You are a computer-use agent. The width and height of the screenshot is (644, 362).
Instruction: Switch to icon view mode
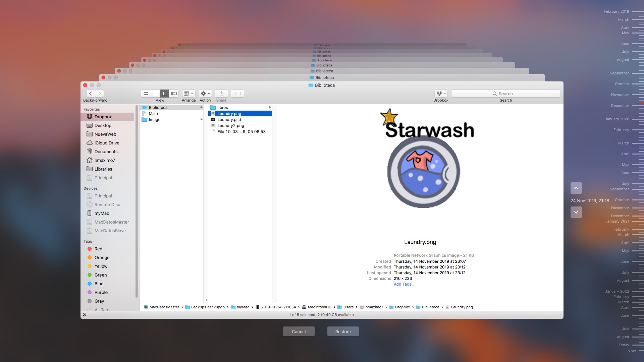[146, 94]
